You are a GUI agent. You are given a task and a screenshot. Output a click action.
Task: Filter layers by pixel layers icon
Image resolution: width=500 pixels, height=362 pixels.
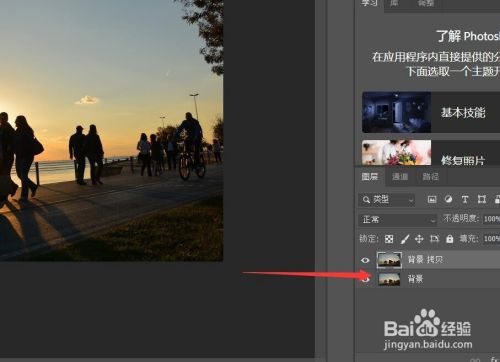[432, 199]
